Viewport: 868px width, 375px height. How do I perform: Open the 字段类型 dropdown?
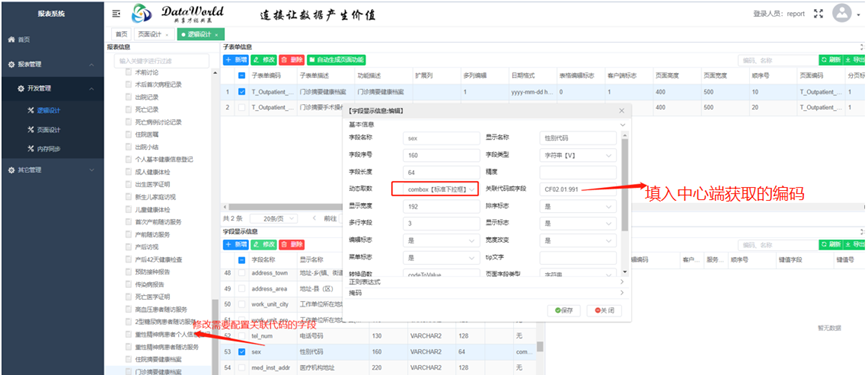tap(577, 156)
